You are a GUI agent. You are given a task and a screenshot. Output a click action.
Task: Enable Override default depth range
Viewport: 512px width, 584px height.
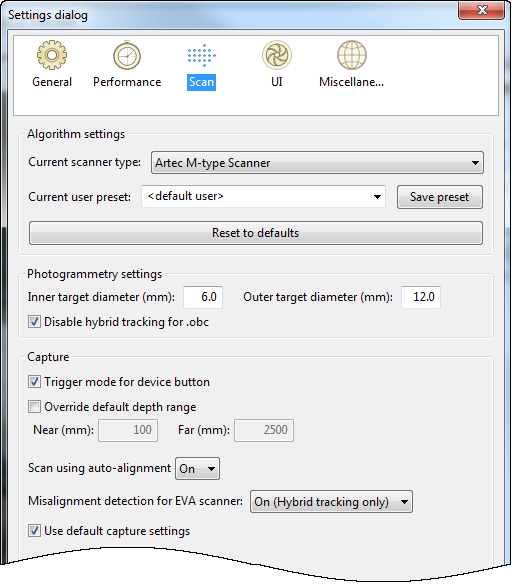34,407
